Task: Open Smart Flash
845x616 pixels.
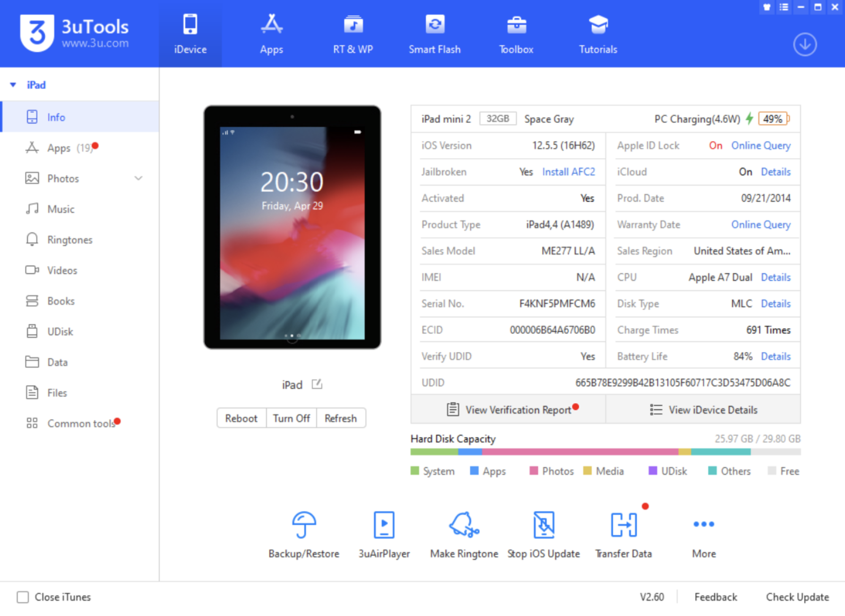Action: click(x=435, y=34)
